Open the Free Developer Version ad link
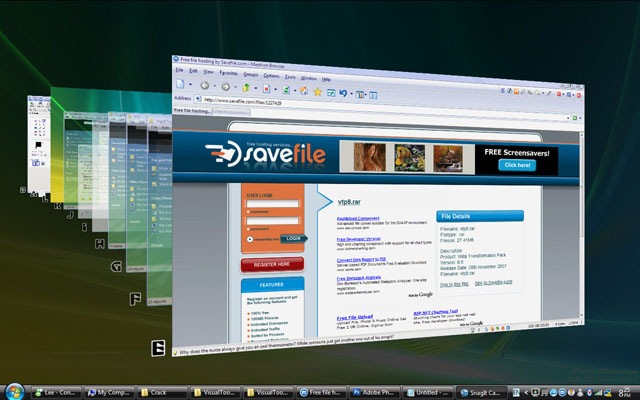 [x=359, y=239]
